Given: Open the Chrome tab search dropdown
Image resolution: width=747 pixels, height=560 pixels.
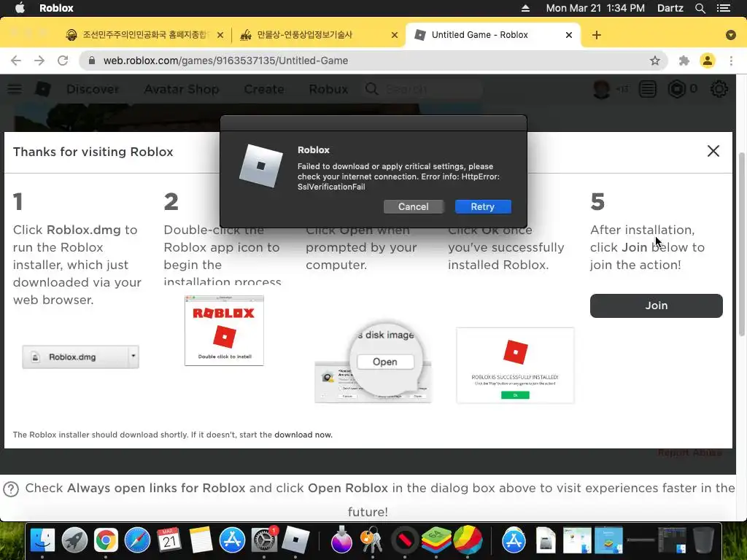Looking at the screenshot, I should click(731, 35).
